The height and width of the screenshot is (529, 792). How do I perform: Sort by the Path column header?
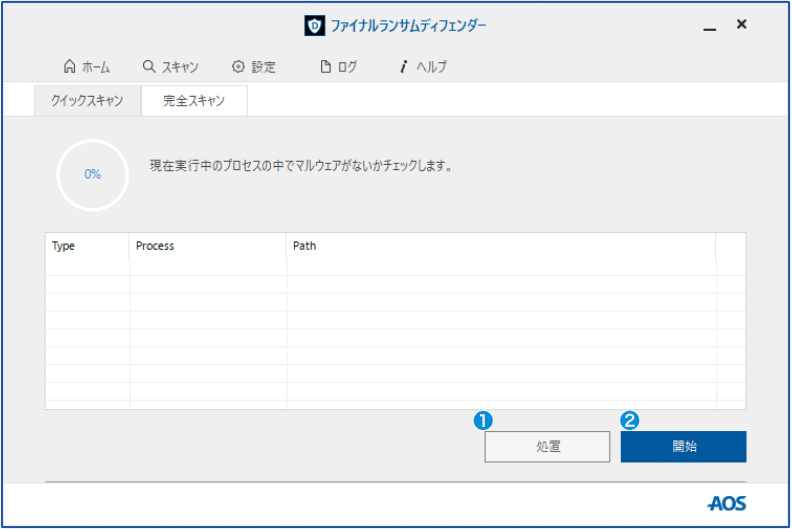501,246
